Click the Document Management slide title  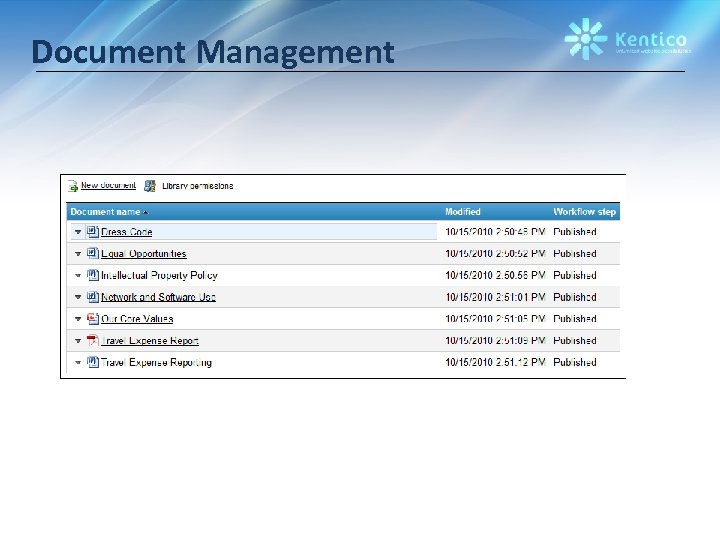pos(213,52)
